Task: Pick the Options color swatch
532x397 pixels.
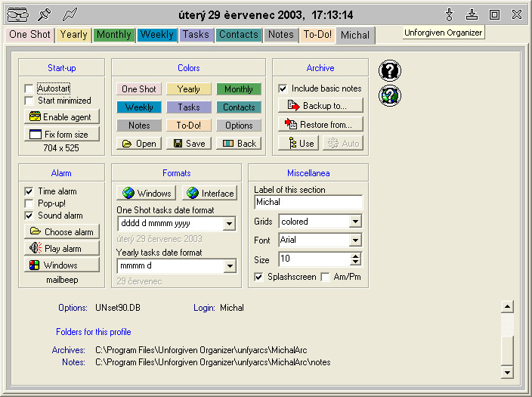Action: click(x=239, y=126)
